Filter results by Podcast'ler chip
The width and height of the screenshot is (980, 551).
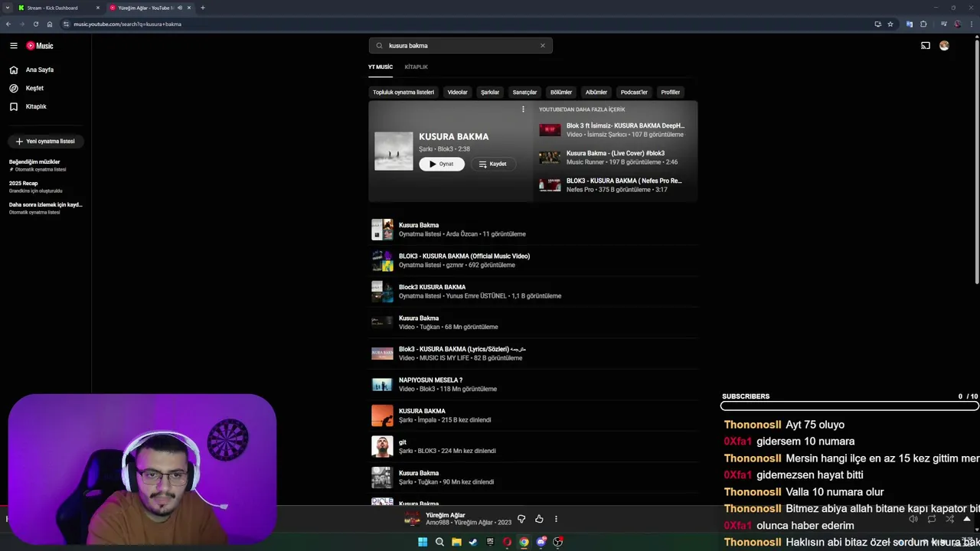click(634, 92)
